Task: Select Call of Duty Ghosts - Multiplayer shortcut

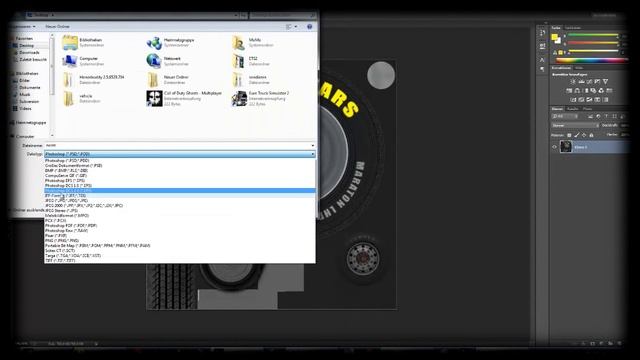Action: [x=184, y=98]
